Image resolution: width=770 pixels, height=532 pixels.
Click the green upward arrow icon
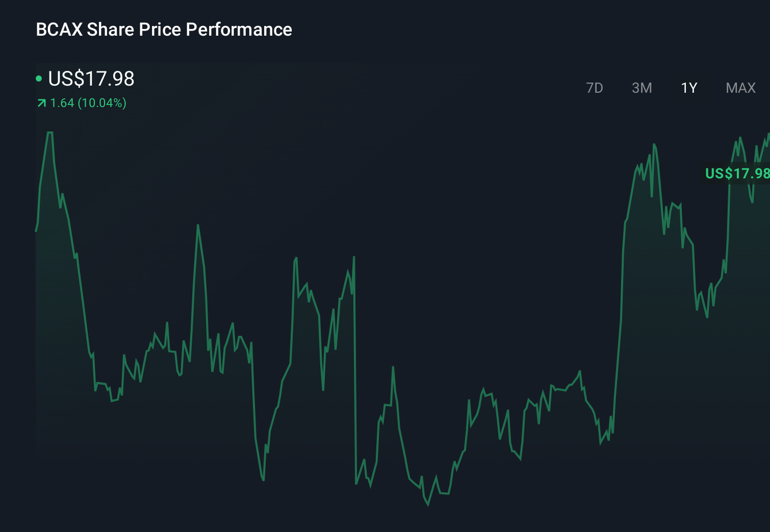point(40,103)
